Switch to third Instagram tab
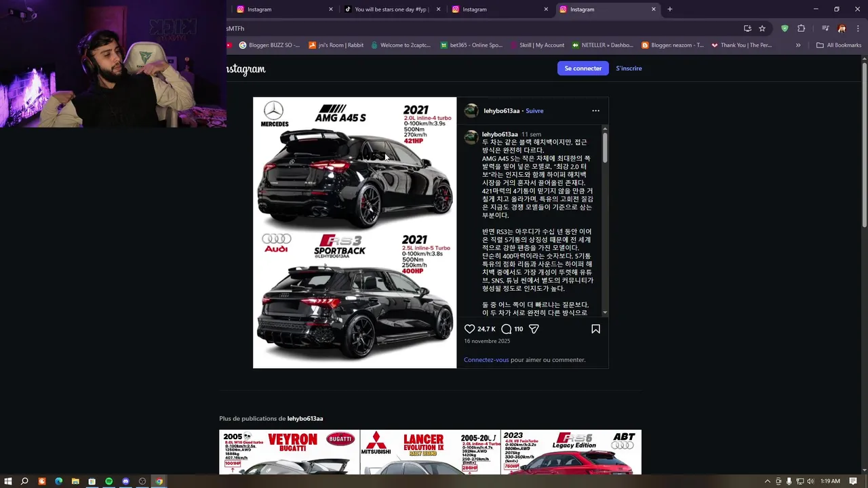The width and height of the screenshot is (868, 488). pos(500,9)
